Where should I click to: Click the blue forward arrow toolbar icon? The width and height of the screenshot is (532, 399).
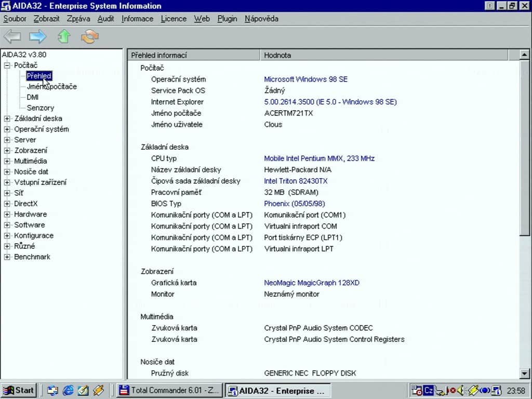(37, 36)
